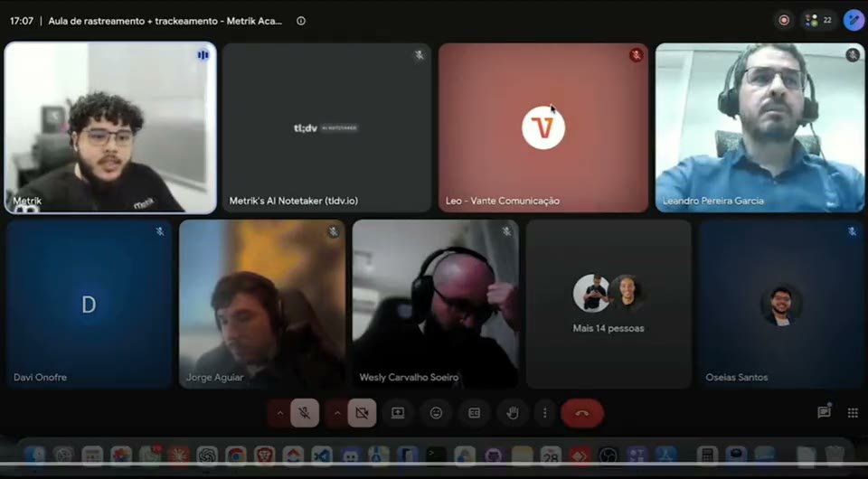Select Metrik's AI Notetaker tile

(326, 127)
